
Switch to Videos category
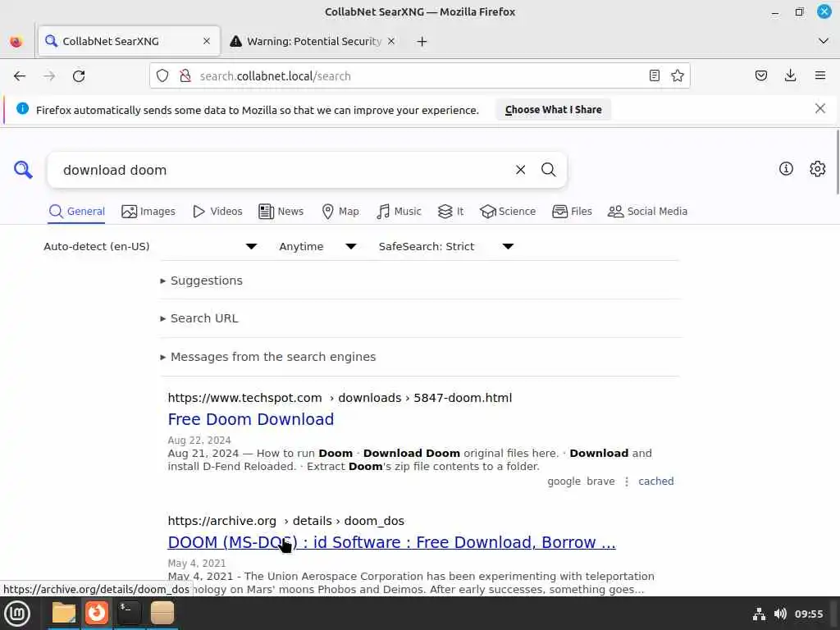(x=217, y=212)
